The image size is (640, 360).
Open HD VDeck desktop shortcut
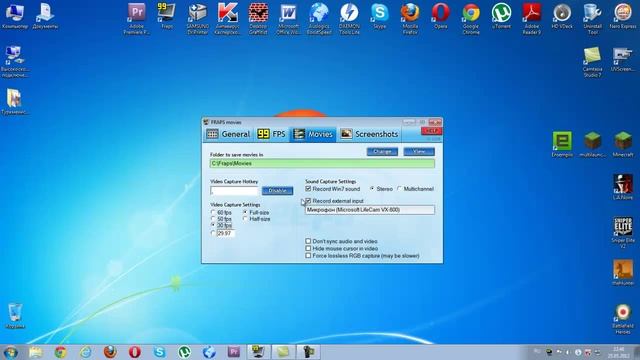point(562,16)
